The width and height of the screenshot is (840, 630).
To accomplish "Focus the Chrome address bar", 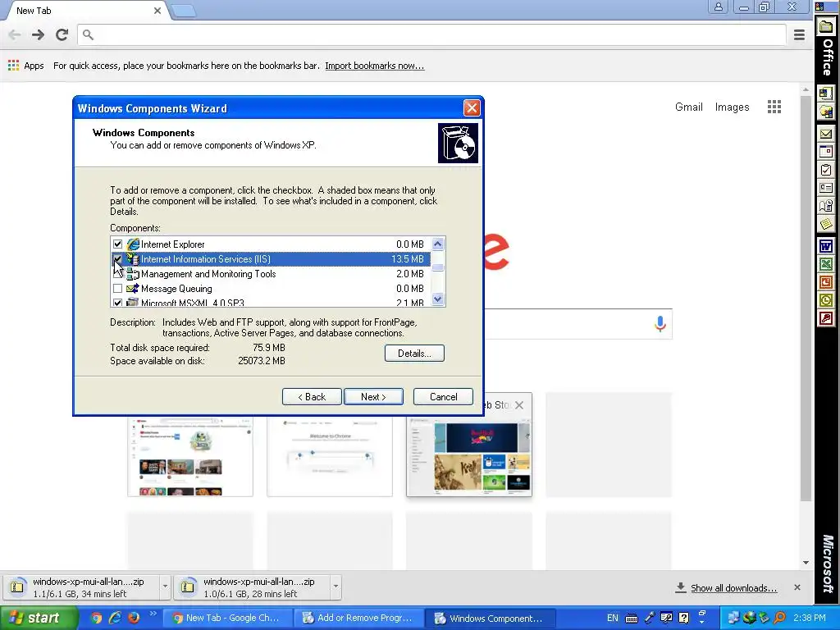I will (431, 34).
